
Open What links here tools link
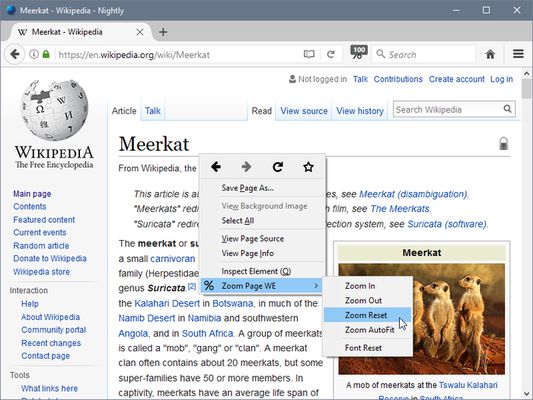[x=49, y=388]
